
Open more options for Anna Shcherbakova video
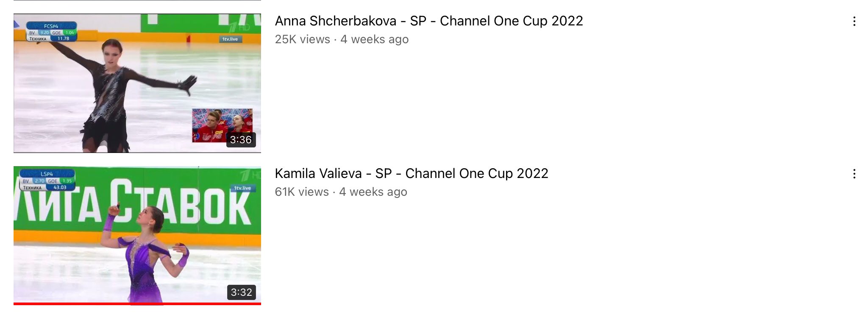[x=854, y=22]
